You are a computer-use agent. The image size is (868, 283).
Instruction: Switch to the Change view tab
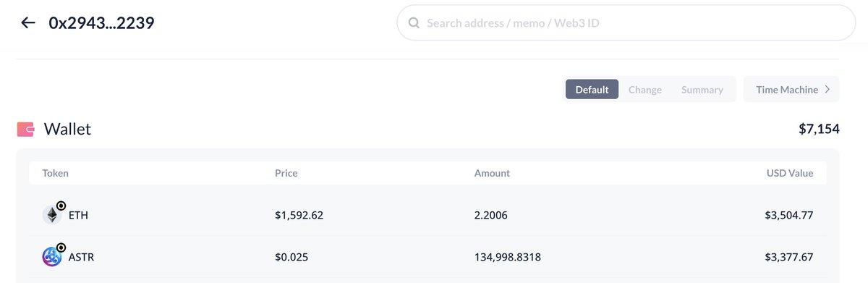[645, 90]
